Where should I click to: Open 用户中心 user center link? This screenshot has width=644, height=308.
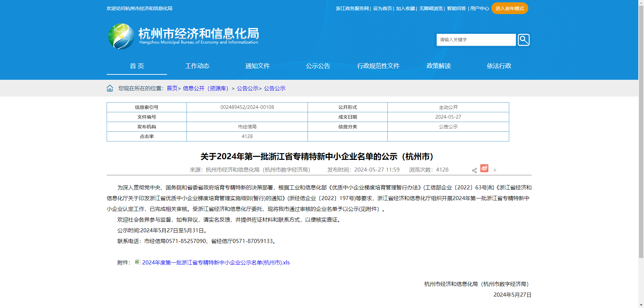(479, 8)
